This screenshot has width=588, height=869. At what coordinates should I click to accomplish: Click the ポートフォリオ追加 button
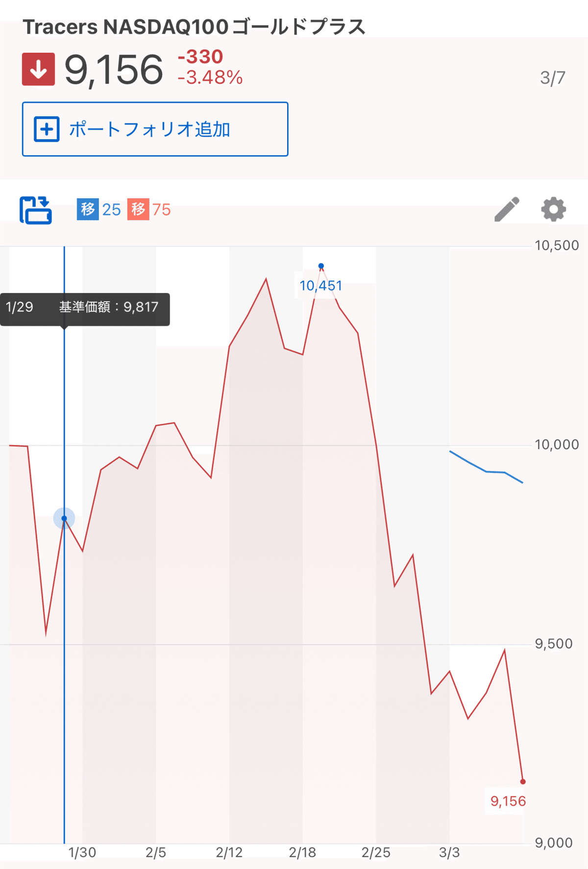(154, 129)
